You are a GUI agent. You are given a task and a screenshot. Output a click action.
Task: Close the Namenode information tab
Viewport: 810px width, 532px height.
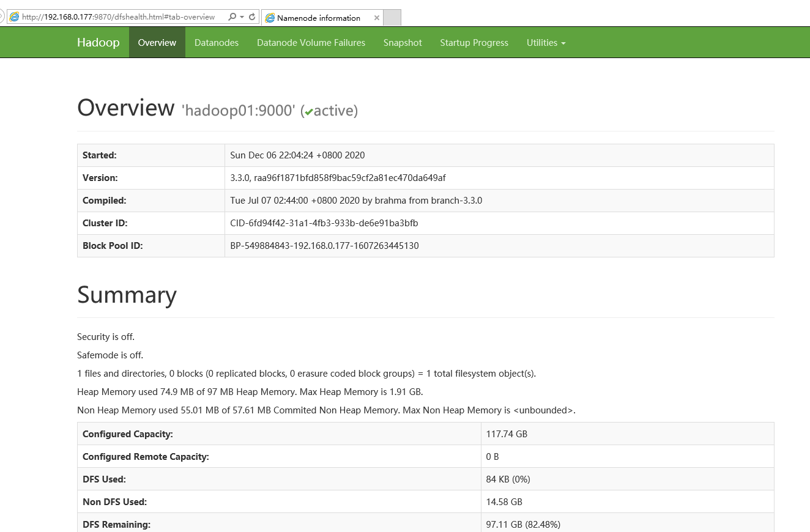pos(377,18)
